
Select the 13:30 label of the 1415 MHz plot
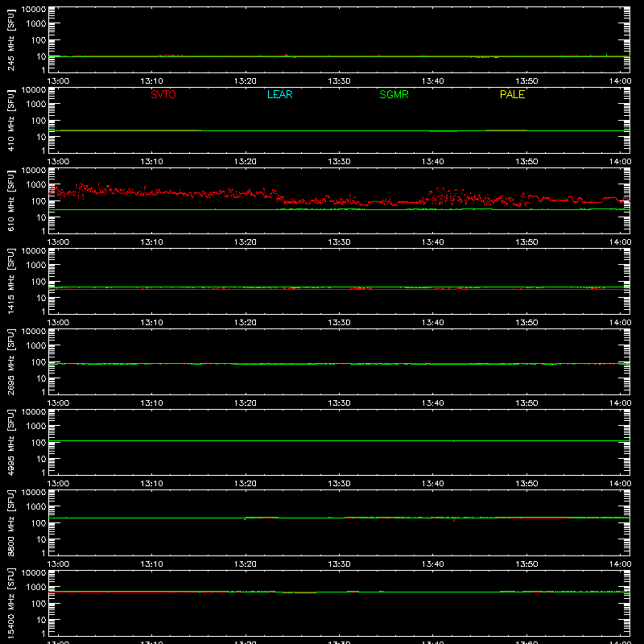click(x=339, y=323)
